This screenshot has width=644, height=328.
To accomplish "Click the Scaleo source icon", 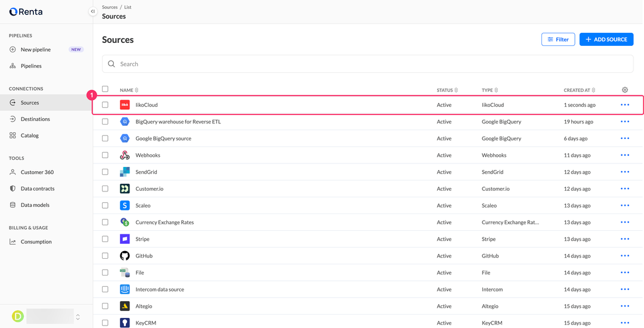I will click(125, 206).
